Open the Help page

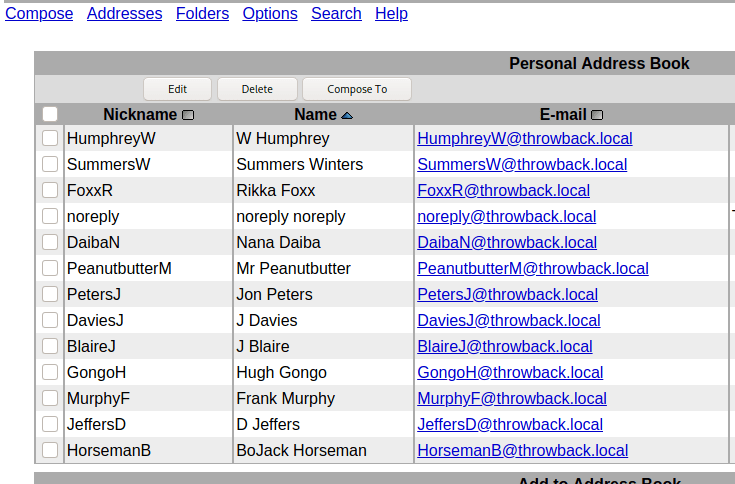[391, 13]
